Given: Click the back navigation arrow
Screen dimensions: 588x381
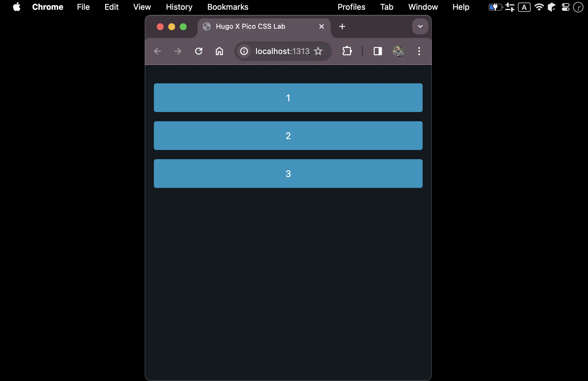Looking at the screenshot, I should coord(158,51).
